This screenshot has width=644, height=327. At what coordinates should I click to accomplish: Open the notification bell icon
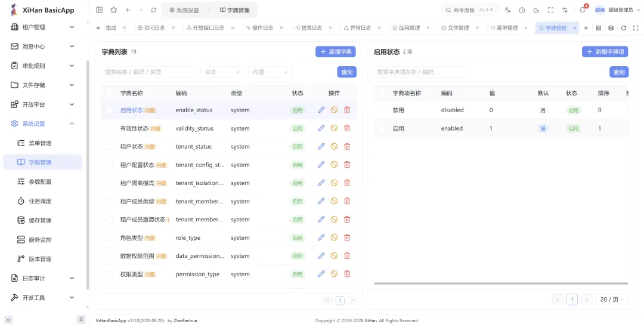(583, 10)
